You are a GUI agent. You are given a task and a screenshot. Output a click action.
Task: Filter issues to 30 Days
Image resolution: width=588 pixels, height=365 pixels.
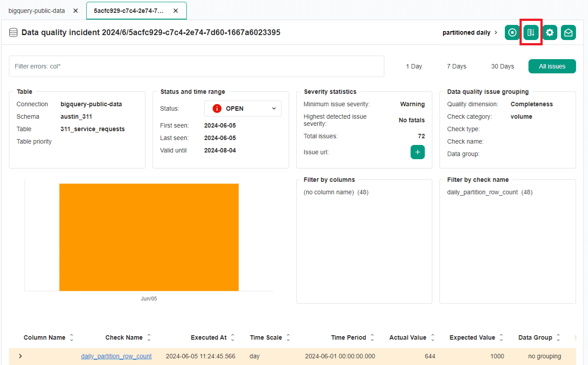point(503,66)
